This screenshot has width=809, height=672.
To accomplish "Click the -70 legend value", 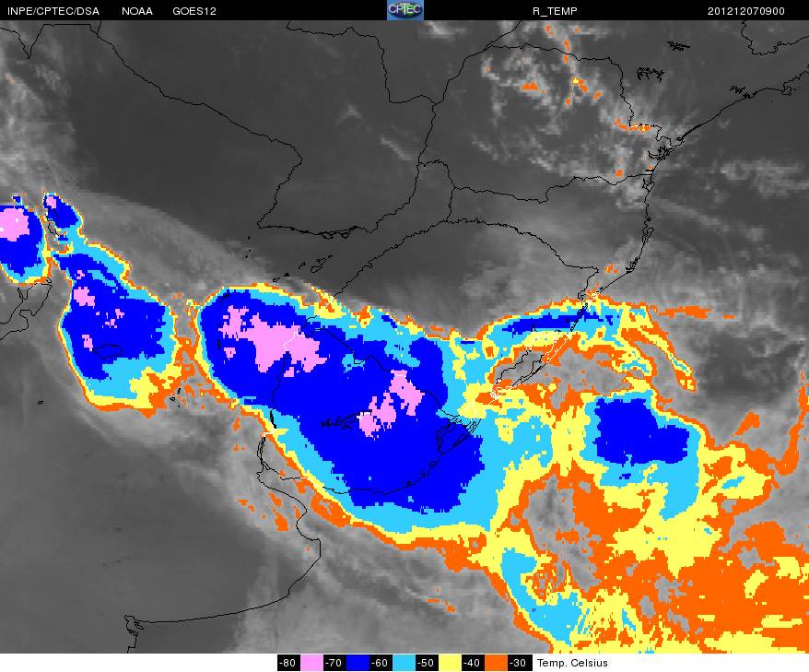I will pyautogui.click(x=334, y=663).
